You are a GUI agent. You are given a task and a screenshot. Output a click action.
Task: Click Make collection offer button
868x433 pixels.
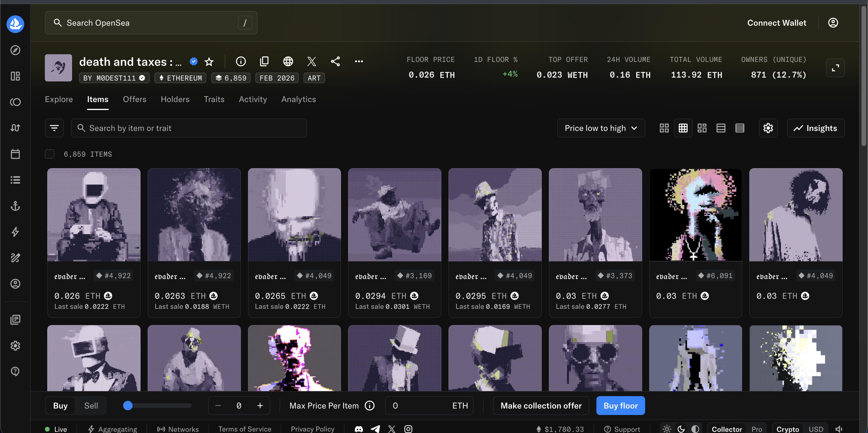pos(541,406)
